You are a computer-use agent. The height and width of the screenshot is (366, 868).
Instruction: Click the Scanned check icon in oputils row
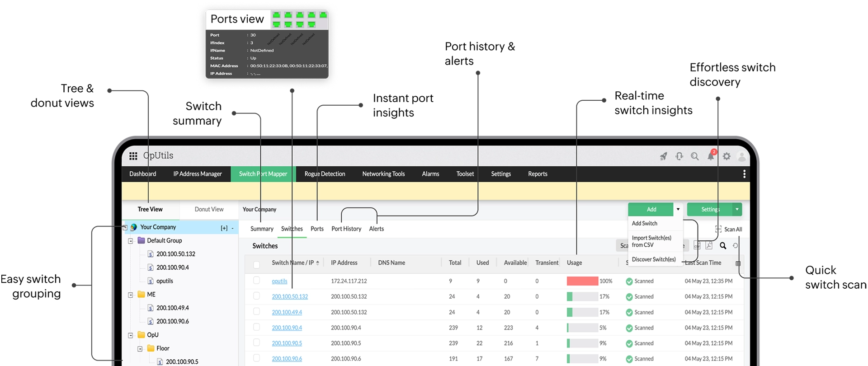tap(629, 282)
